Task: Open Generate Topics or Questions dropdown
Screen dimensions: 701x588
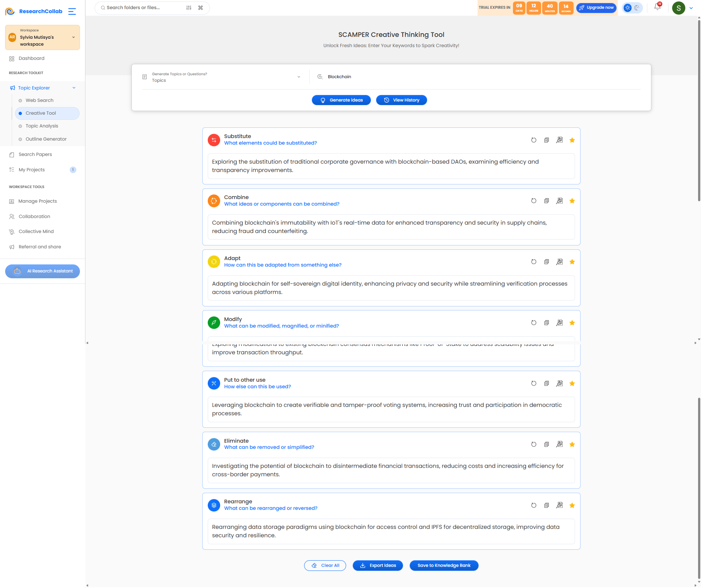Action: 222,77
